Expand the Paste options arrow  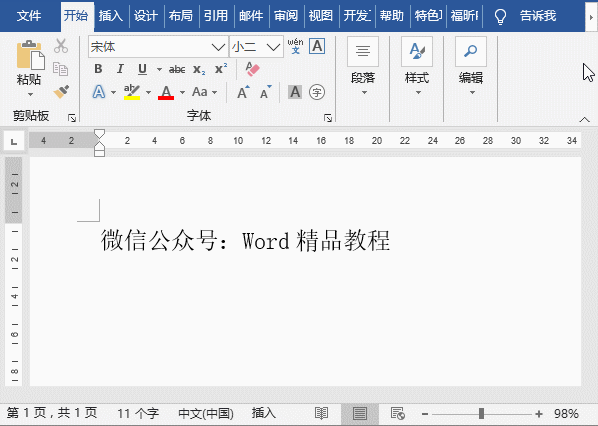[x=30, y=94]
